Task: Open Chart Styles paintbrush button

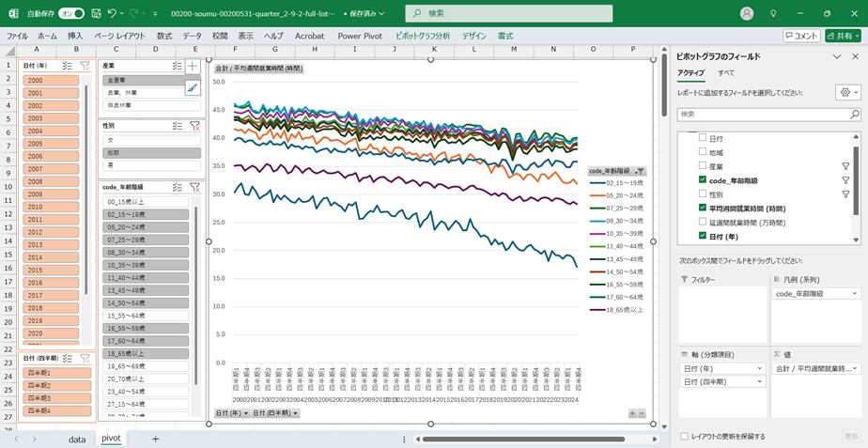Action: [x=193, y=87]
